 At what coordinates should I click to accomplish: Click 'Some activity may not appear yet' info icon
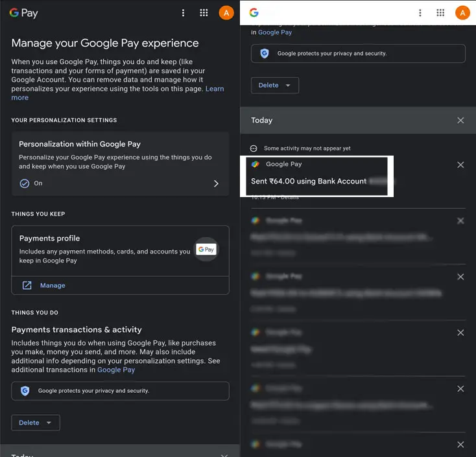point(254,148)
